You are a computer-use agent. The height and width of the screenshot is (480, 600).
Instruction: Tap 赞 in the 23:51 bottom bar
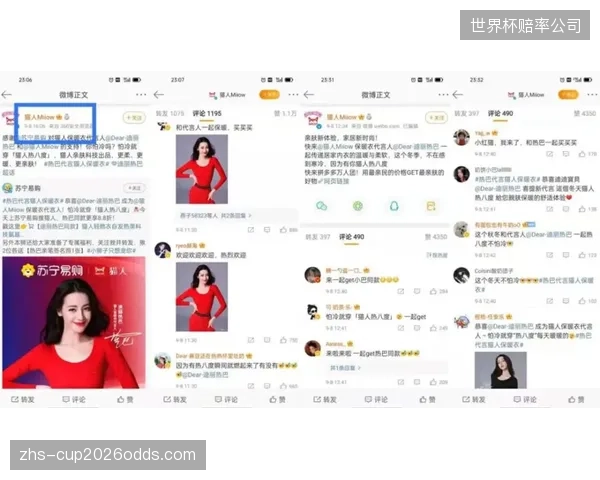coord(428,399)
